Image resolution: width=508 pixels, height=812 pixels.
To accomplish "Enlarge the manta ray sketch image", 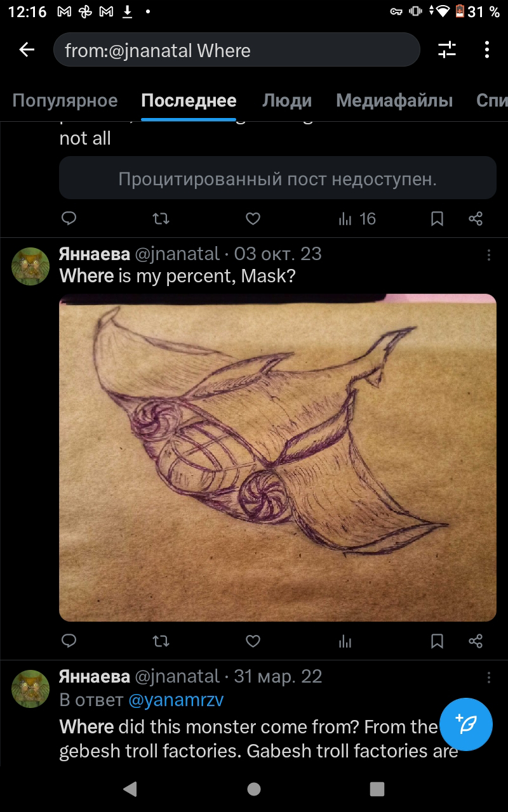I will [x=277, y=457].
